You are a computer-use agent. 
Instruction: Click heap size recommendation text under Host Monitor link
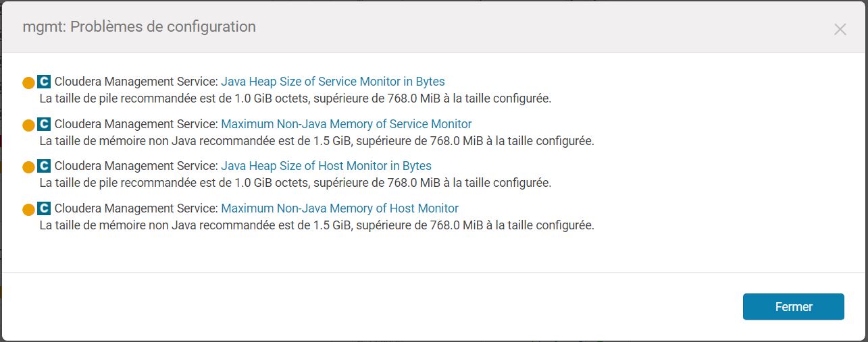(295, 183)
